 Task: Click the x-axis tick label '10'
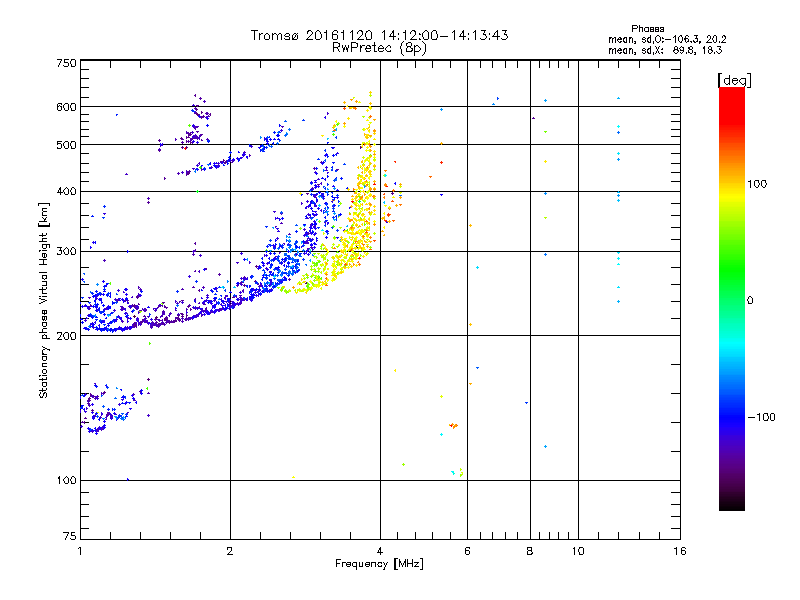pyautogui.click(x=578, y=551)
